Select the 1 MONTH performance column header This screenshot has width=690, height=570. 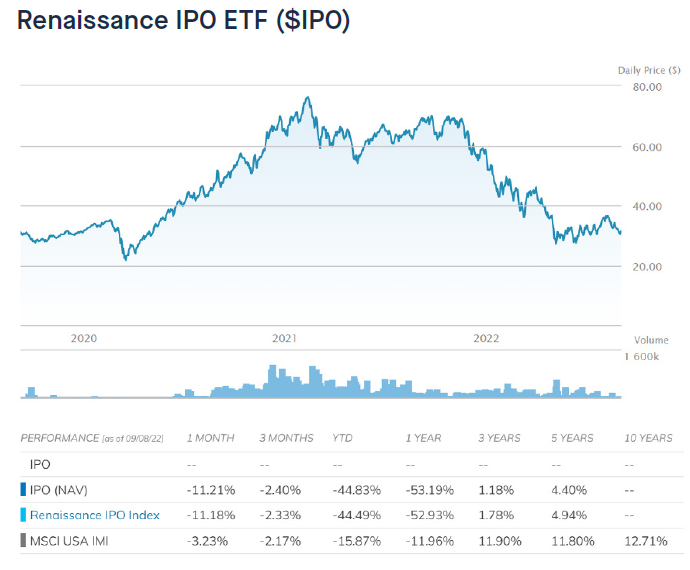point(212,438)
